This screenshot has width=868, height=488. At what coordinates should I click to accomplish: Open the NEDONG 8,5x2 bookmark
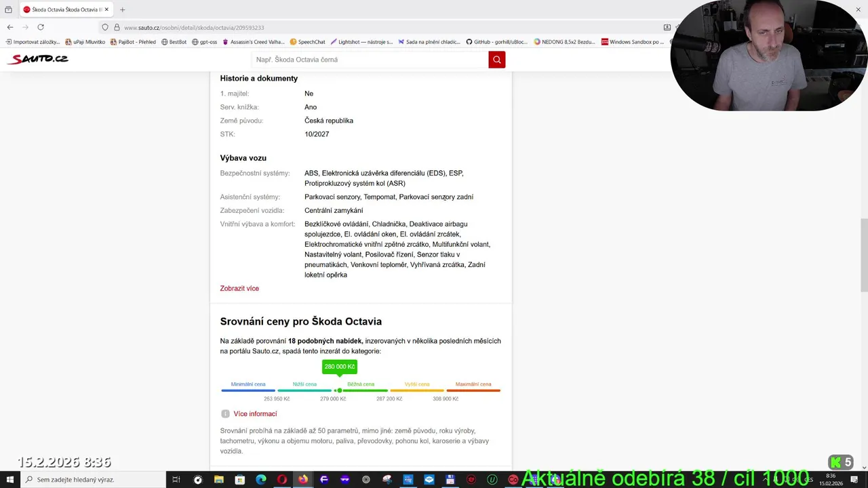click(564, 42)
